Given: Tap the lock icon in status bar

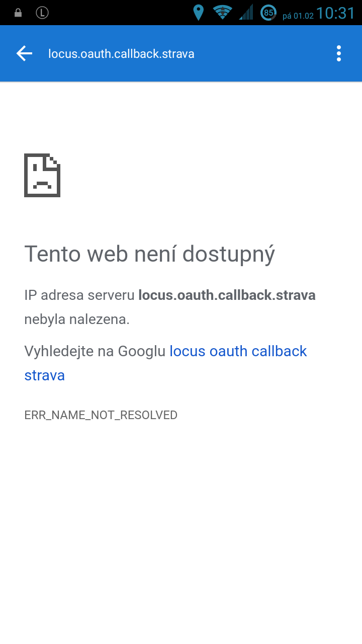Looking at the screenshot, I should click(18, 13).
